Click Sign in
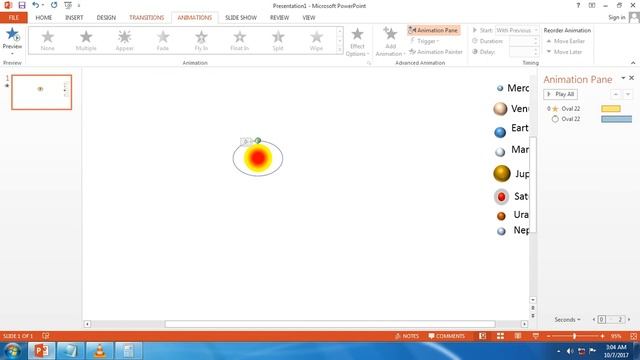Image resolution: width=640 pixels, height=360 pixels. pyautogui.click(x=616, y=17)
